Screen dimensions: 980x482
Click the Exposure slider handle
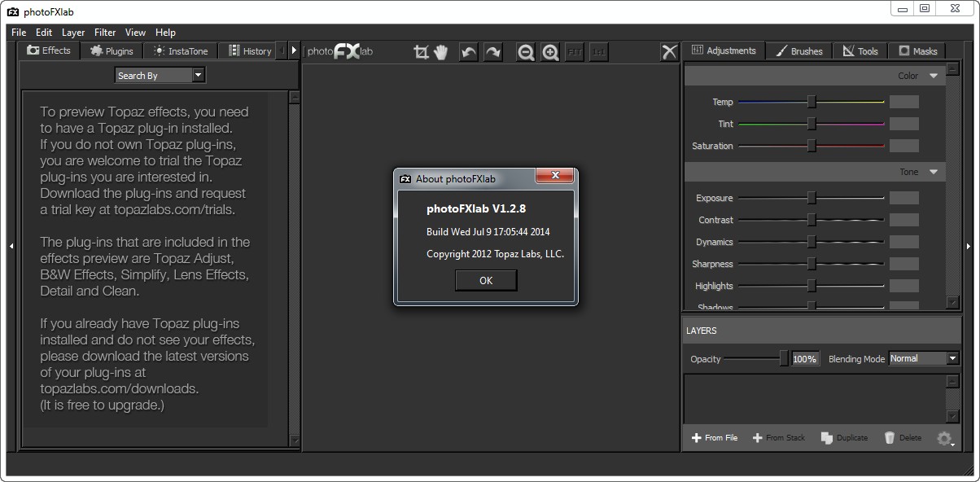(x=812, y=198)
